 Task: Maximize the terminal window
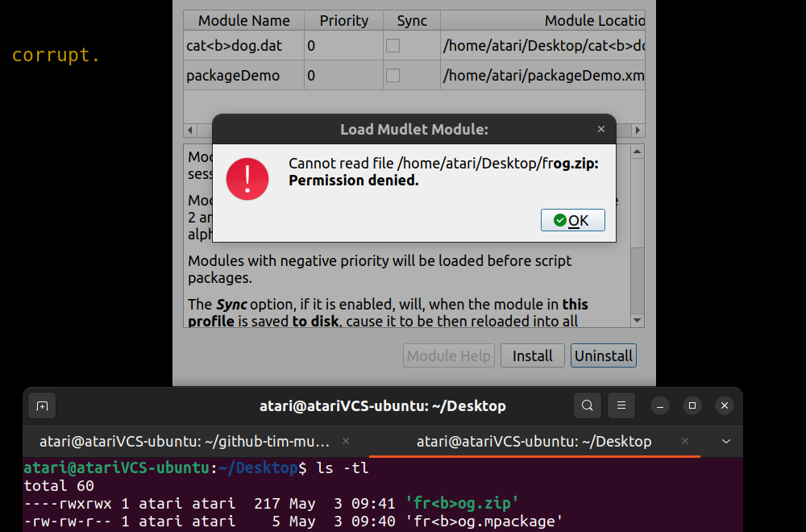pyautogui.click(x=692, y=406)
